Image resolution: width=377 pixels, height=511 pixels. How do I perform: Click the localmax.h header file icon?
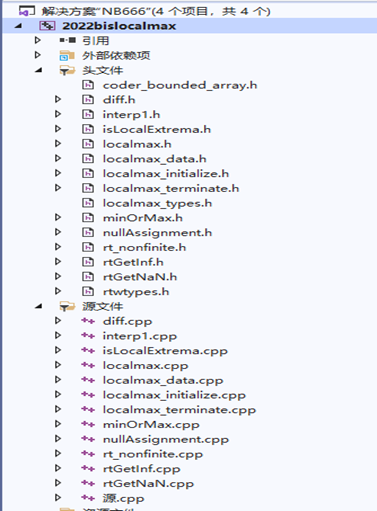[x=88, y=144]
